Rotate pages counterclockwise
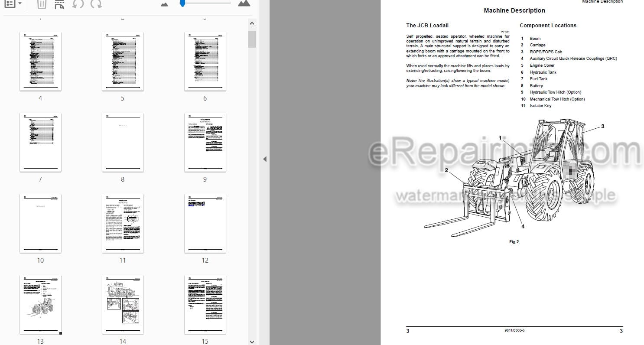The image size is (644, 345). click(x=78, y=4)
